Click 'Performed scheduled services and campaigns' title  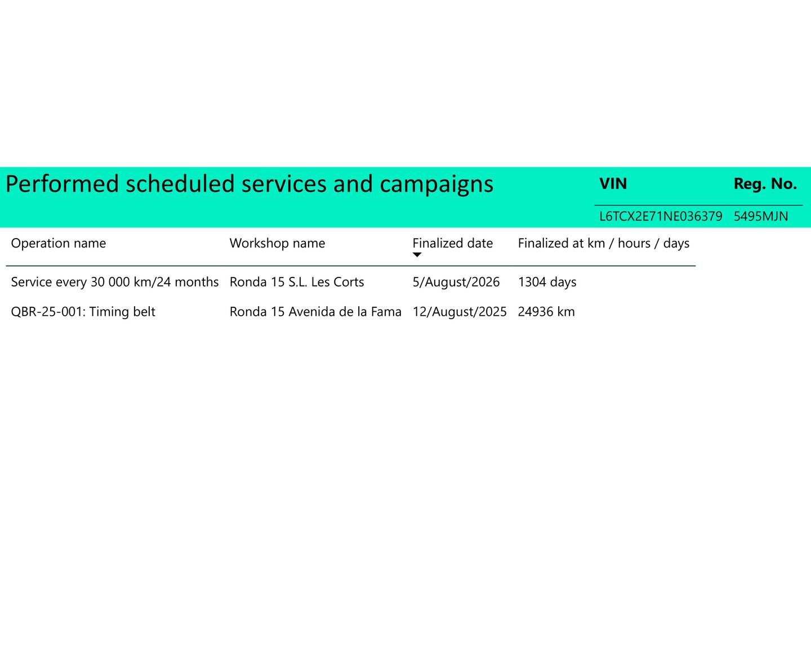click(249, 185)
